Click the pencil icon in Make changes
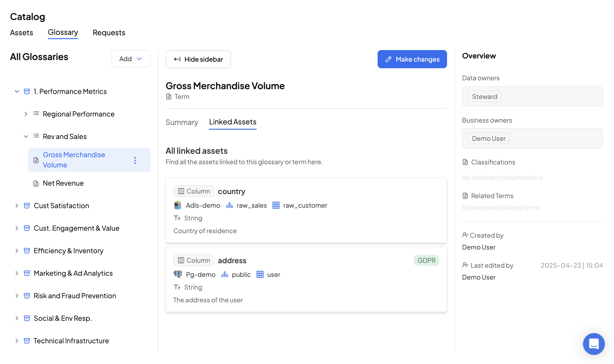Viewport: 614px width, 364px height. [x=388, y=59]
